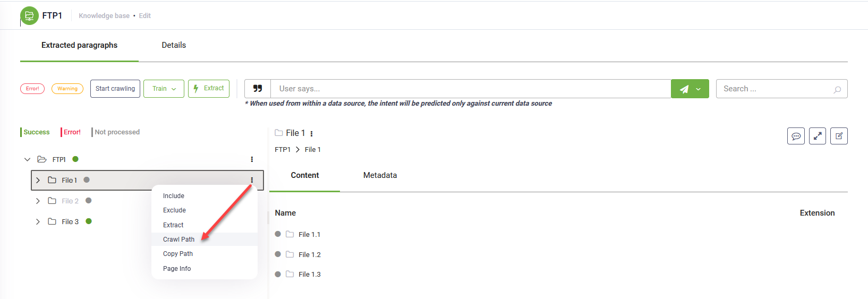
Task: Expand the File 3 folder node
Action: tap(38, 221)
